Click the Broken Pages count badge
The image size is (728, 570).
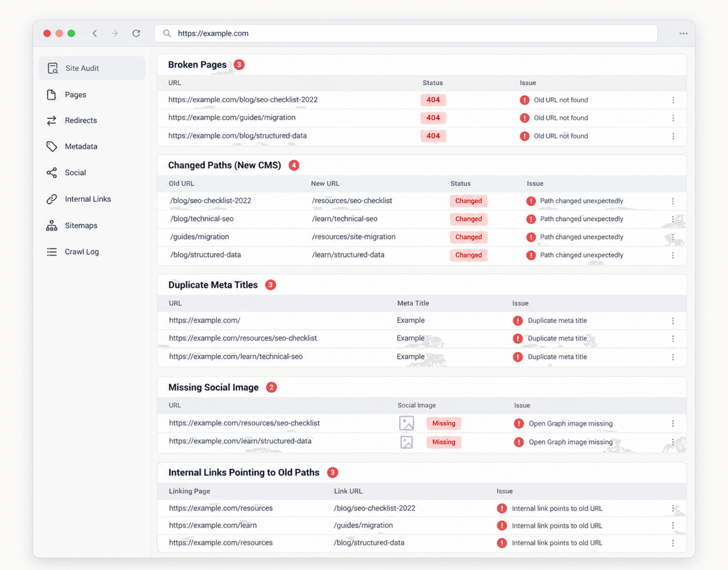239,65
